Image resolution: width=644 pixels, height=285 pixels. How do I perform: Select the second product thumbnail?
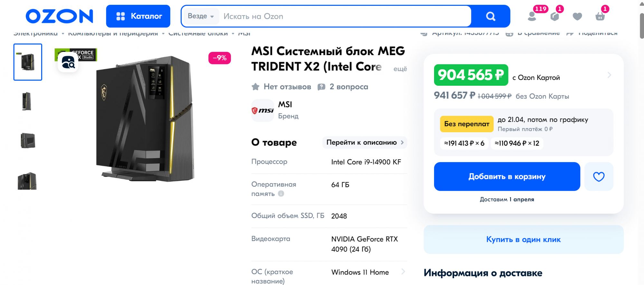point(28,101)
